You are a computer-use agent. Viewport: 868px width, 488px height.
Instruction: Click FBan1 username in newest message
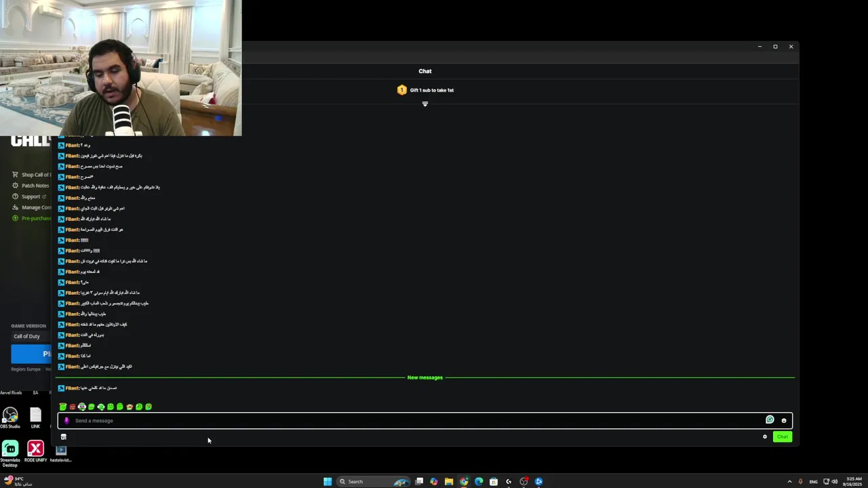(x=72, y=388)
